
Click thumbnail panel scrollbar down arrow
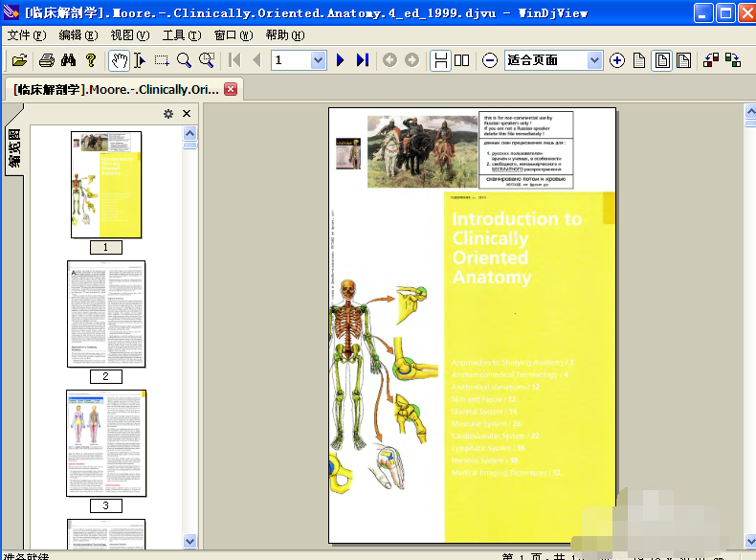tap(189, 541)
